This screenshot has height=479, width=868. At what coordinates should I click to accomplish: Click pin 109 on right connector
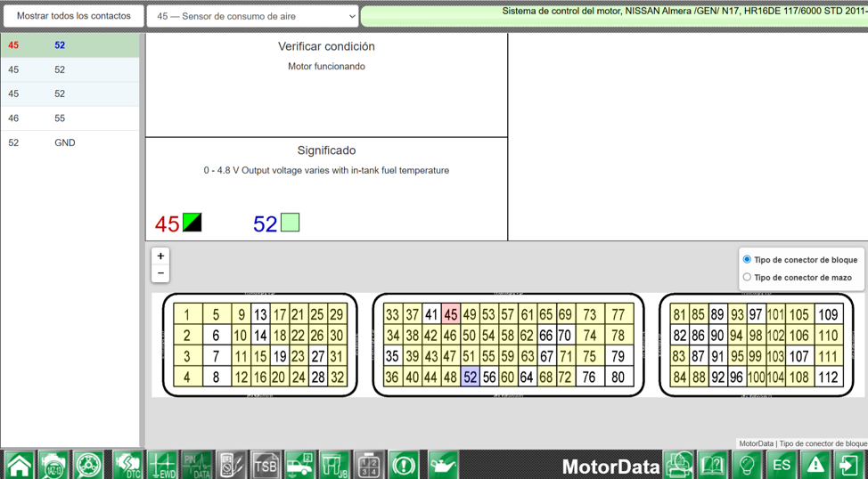click(x=828, y=314)
